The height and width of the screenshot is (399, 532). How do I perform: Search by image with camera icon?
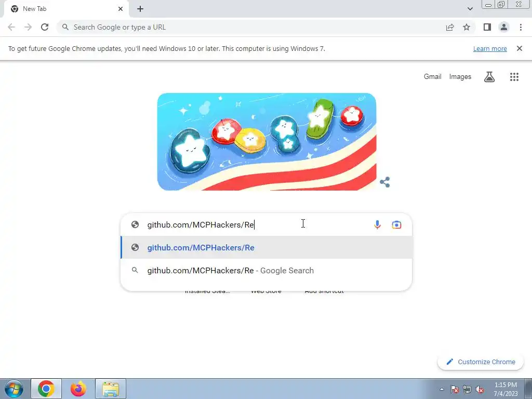tap(396, 224)
